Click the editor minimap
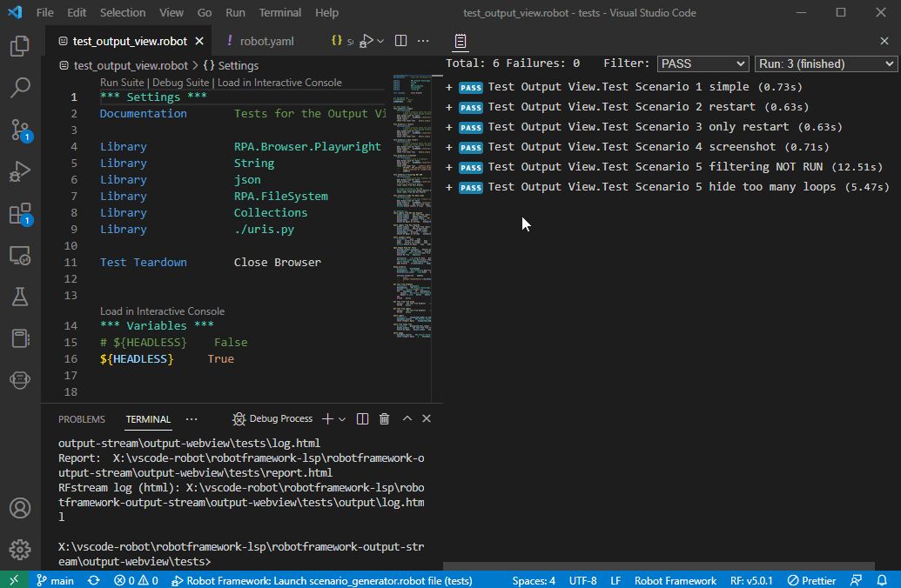Viewport: 901px width, 588px height. [x=412, y=205]
